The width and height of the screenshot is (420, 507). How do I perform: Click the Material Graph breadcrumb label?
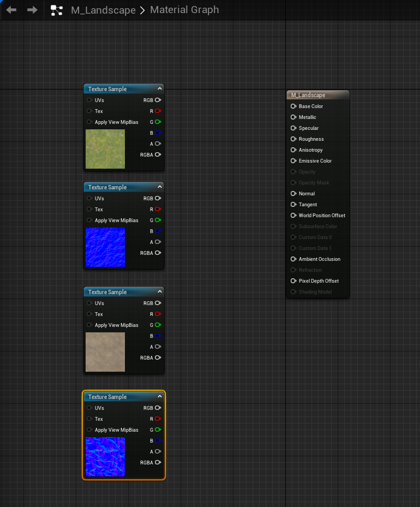[184, 10]
